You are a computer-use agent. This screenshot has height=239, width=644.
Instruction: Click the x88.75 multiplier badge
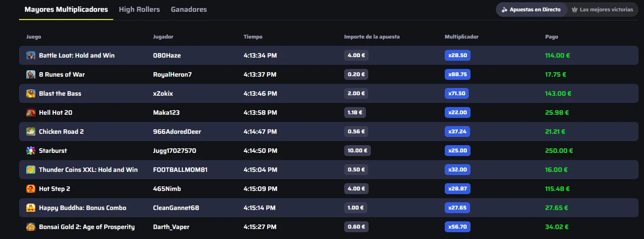point(457,74)
